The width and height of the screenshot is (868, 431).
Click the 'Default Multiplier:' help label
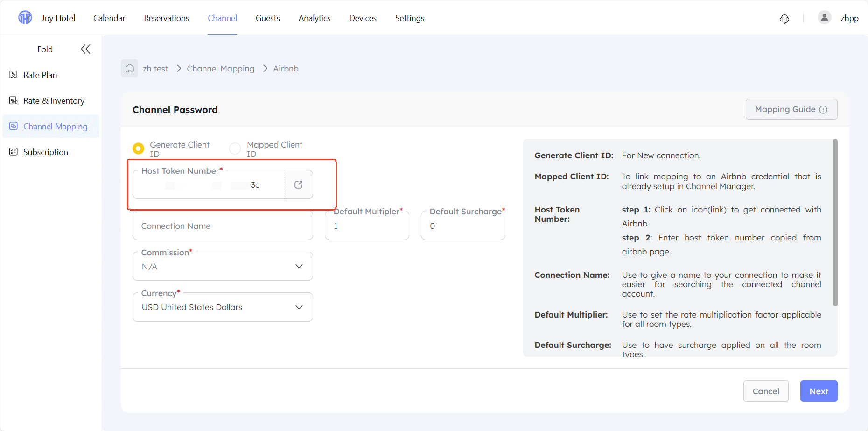[x=571, y=315]
